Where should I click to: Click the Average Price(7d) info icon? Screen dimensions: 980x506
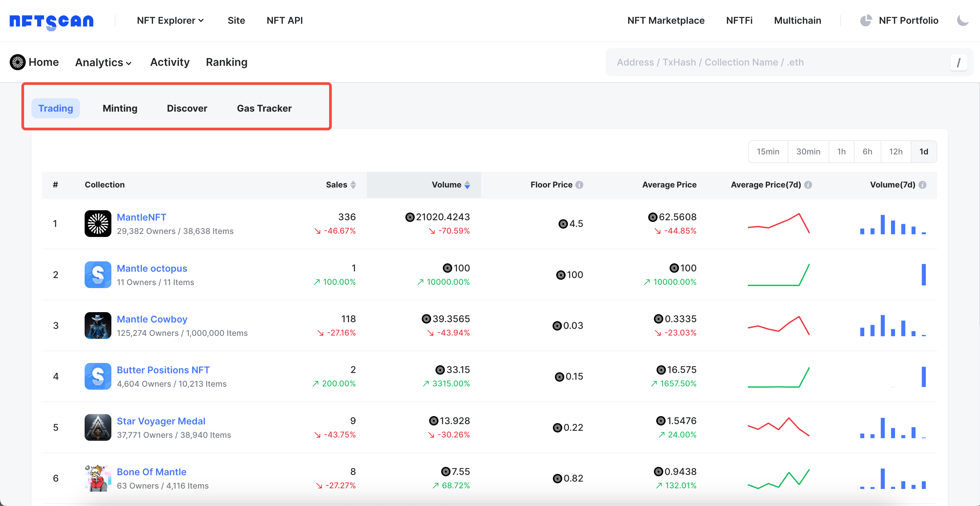[808, 185]
